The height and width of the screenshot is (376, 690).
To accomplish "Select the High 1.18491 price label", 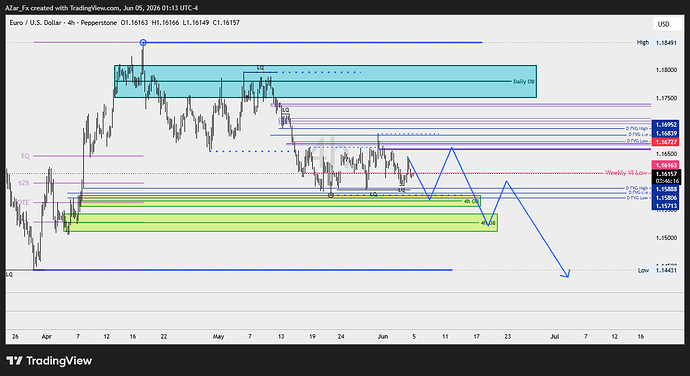I will click(657, 43).
